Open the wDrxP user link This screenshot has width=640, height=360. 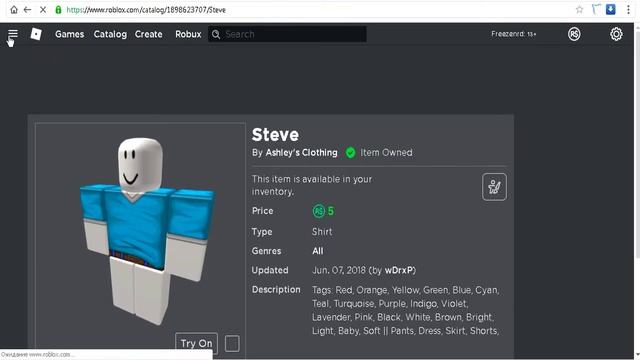(400, 270)
